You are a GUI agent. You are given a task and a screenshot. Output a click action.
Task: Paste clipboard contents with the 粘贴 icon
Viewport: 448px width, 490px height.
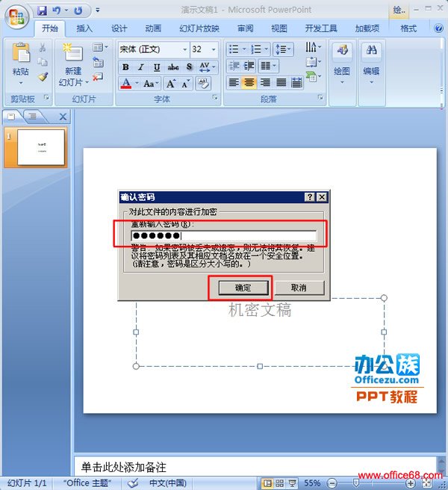21,53
